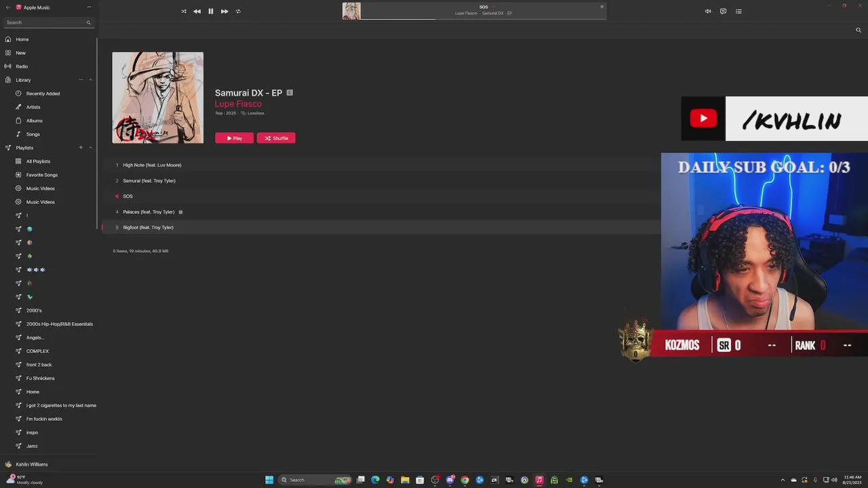Skip forward to the next track
Viewport: 868px width, 488px height.
pyautogui.click(x=224, y=12)
